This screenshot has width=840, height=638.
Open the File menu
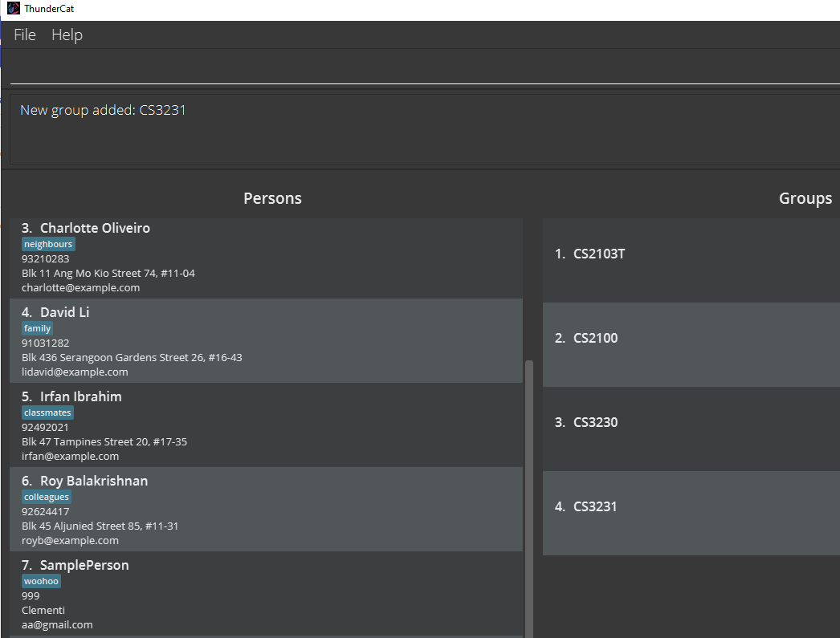pos(25,35)
